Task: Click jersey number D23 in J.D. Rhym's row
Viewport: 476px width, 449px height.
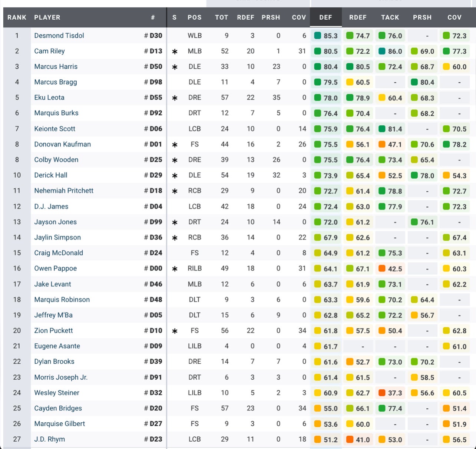Action: (156, 439)
